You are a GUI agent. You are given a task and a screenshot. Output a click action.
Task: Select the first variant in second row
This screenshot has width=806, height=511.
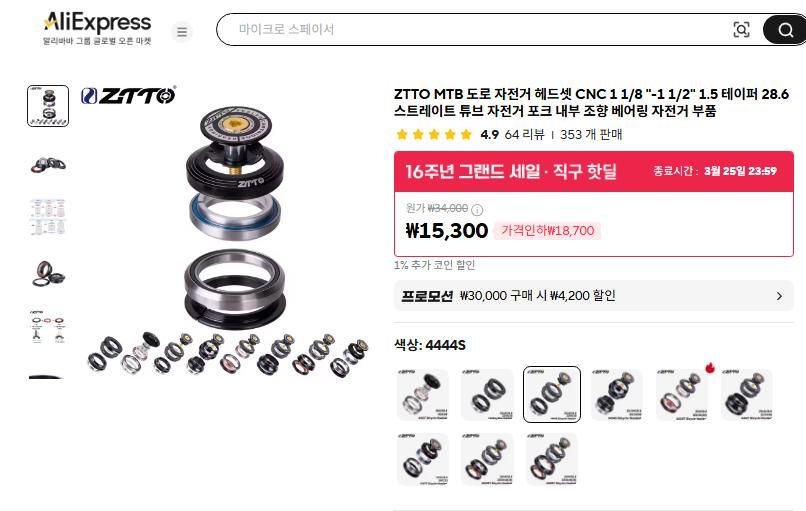423,459
